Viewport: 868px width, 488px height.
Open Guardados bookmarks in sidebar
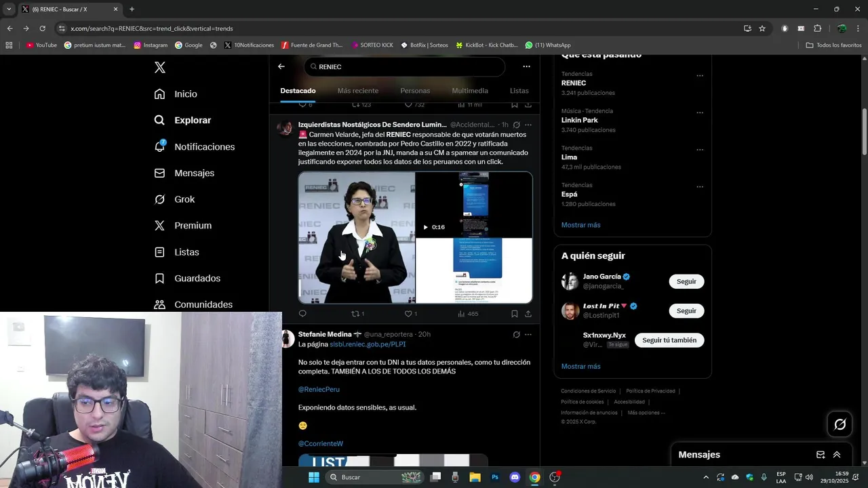click(x=187, y=279)
